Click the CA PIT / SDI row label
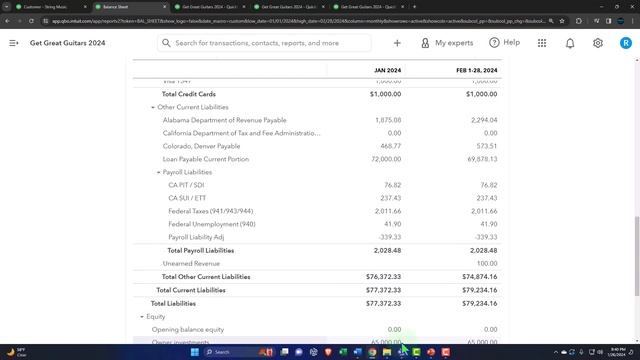 186,185
